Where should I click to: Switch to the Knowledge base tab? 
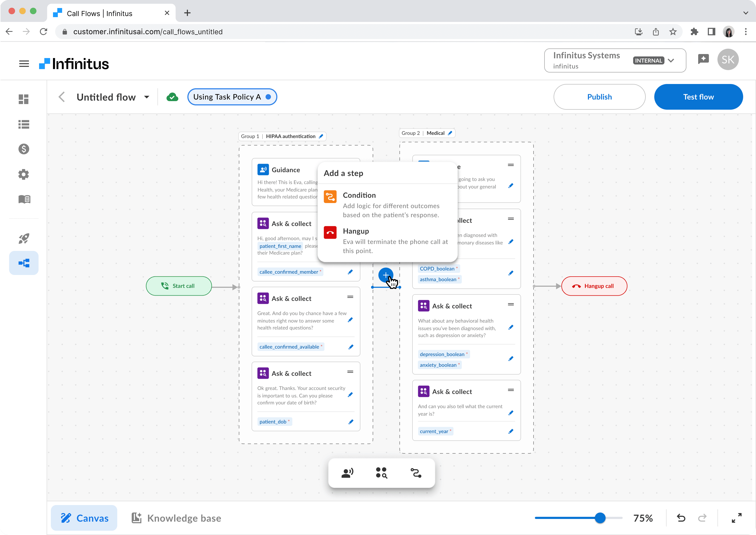pyautogui.click(x=176, y=518)
